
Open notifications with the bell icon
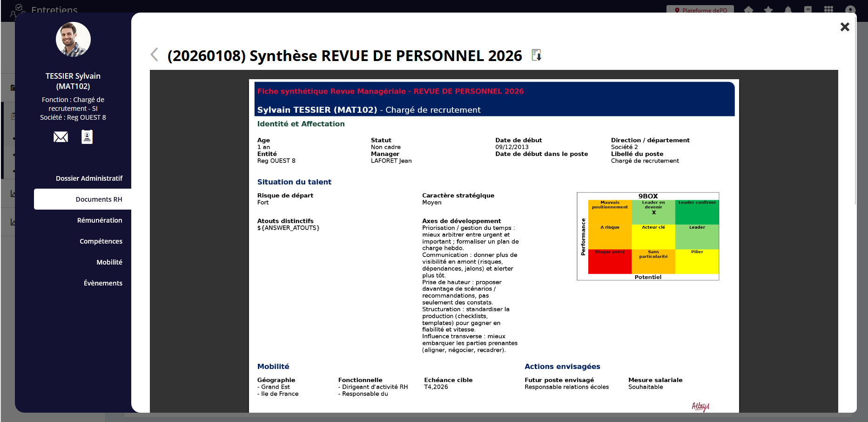[x=788, y=10]
